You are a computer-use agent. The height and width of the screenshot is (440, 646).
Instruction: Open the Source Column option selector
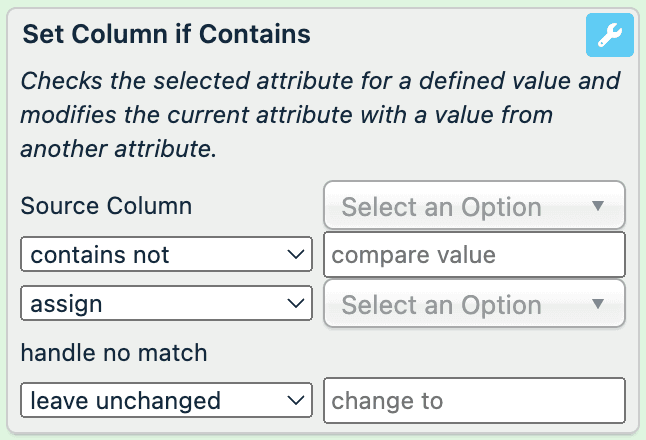pyautogui.click(x=475, y=207)
